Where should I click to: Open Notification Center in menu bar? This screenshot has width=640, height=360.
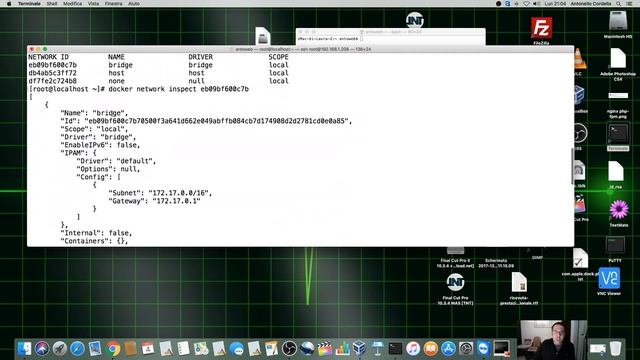click(x=629, y=4)
